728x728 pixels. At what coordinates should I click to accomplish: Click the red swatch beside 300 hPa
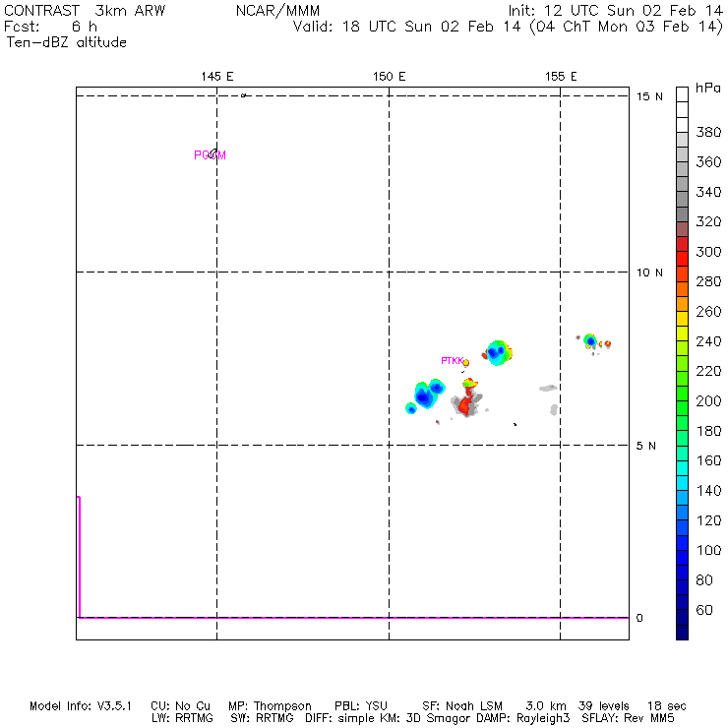click(x=682, y=259)
